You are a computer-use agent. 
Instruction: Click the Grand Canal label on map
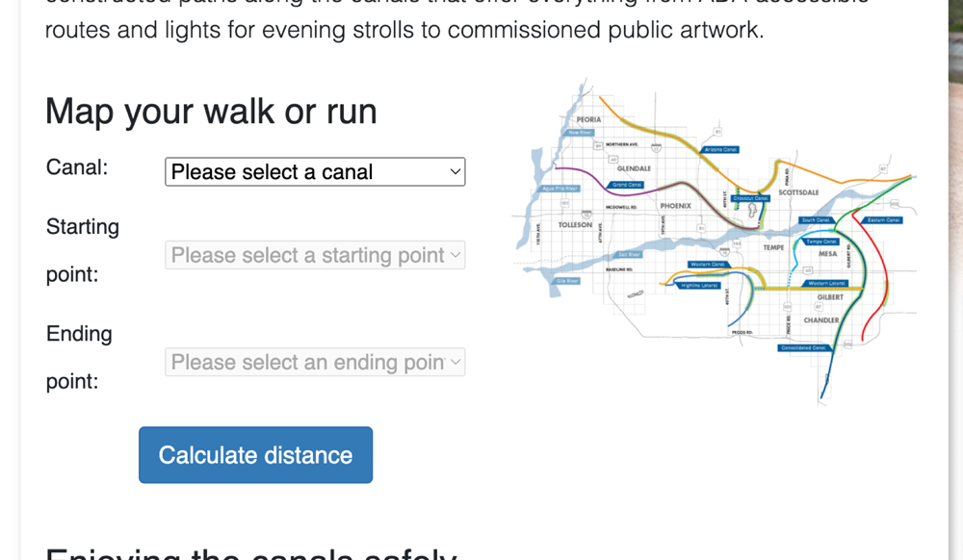coord(627,184)
